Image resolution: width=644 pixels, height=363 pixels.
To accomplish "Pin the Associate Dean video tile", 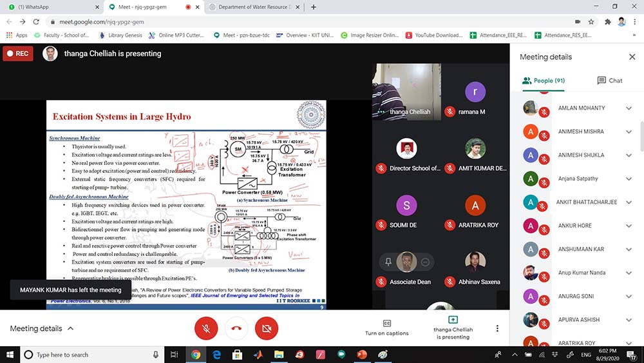I will coord(388,262).
